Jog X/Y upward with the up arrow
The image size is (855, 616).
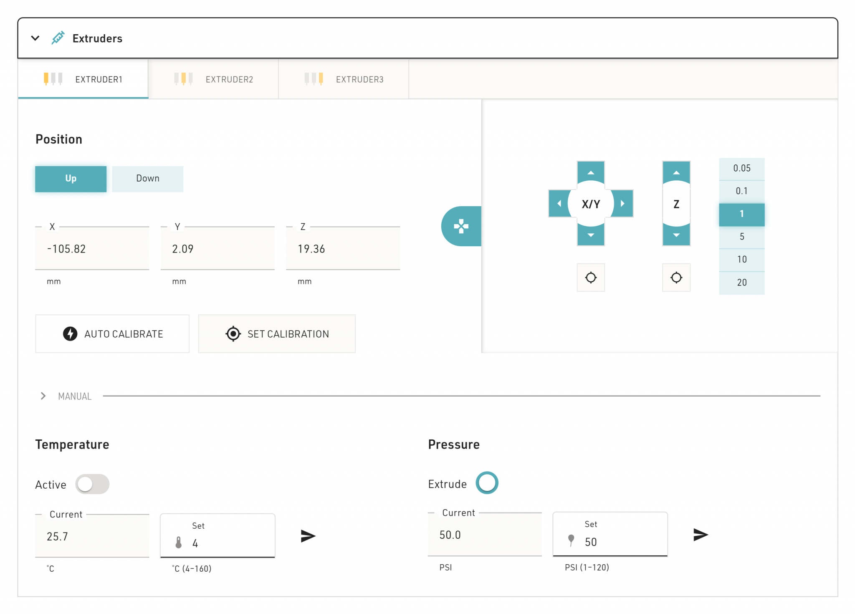click(590, 172)
